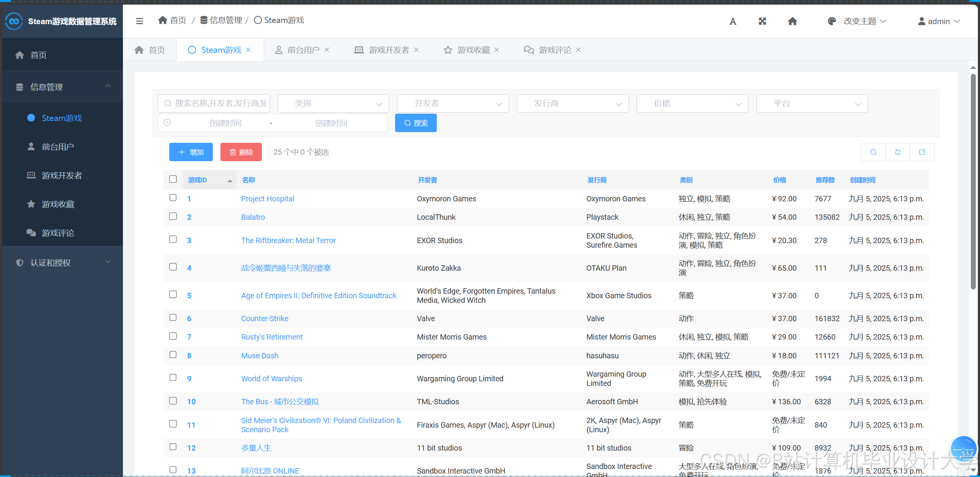Open the game Muse Dash link
980x477 pixels.
(260, 355)
